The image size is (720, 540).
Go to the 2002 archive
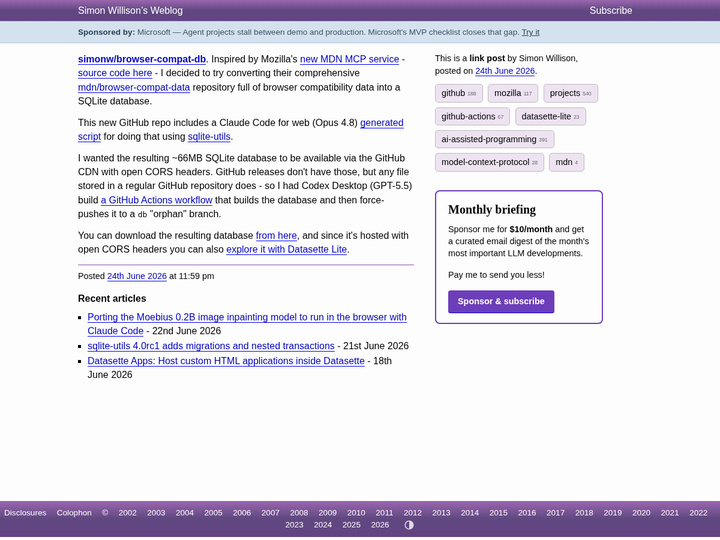coord(127,512)
